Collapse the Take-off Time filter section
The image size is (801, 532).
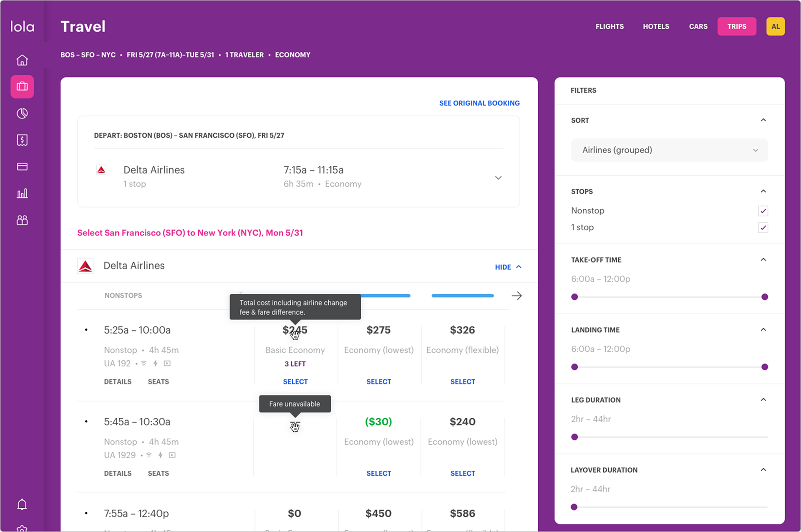[x=763, y=260]
